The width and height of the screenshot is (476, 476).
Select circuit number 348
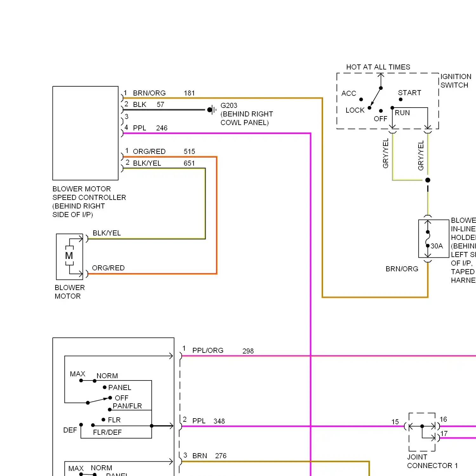coord(219,421)
